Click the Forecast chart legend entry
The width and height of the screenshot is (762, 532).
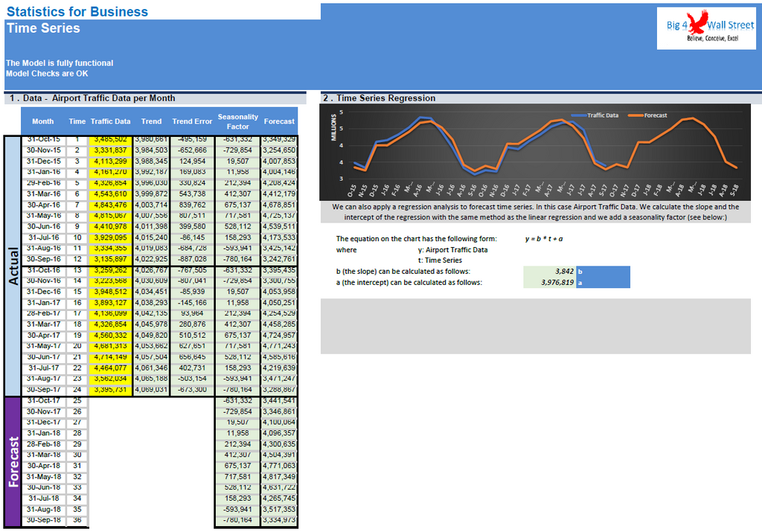click(648, 115)
